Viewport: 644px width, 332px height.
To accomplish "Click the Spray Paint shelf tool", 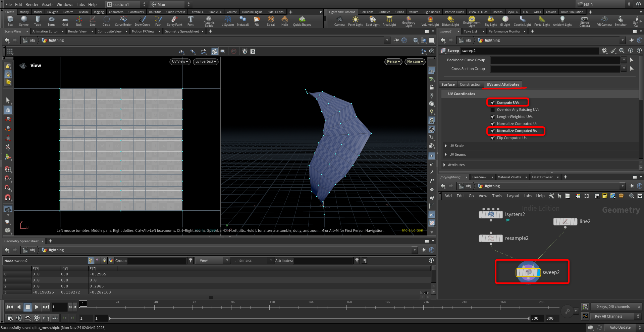I will point(174,21).
